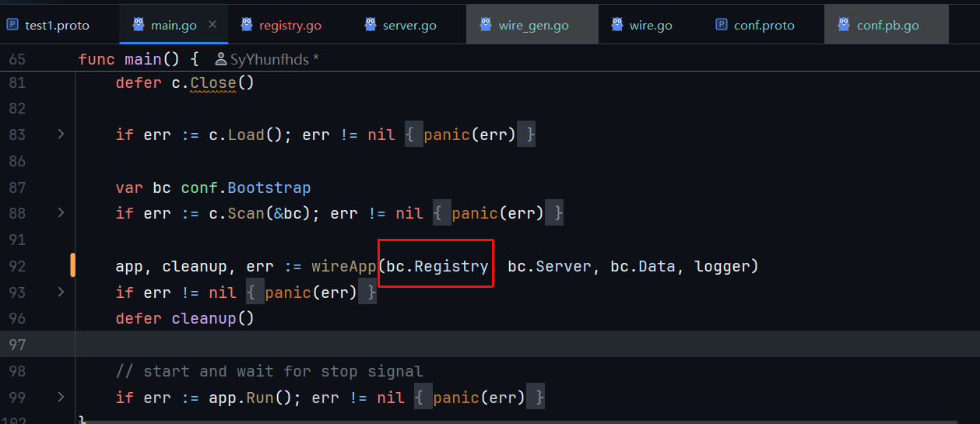
Task: Click the wireApp function call
Action: click(344, 267)
